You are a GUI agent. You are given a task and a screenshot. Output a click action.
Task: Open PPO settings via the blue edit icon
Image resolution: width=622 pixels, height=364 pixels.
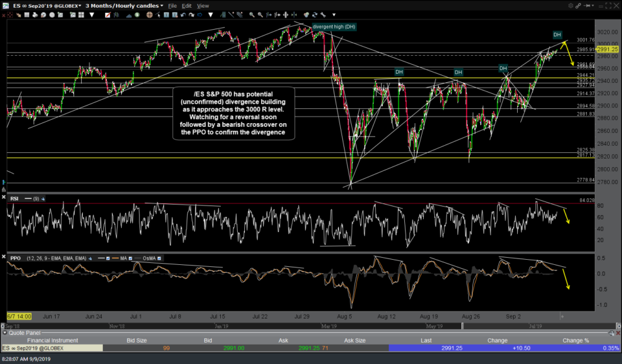[x=90, y=258]
